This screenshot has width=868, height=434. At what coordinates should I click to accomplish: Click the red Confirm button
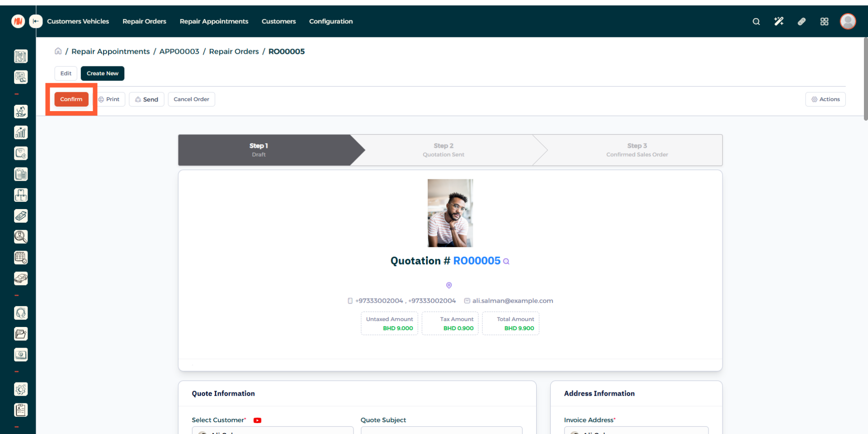tap(71, 99)
